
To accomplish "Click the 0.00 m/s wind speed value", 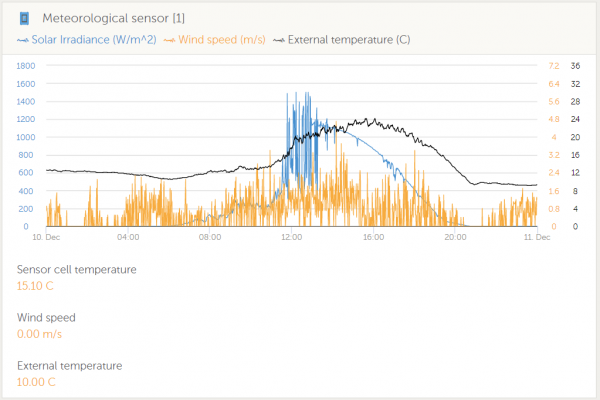I will (x=41, y=333).
